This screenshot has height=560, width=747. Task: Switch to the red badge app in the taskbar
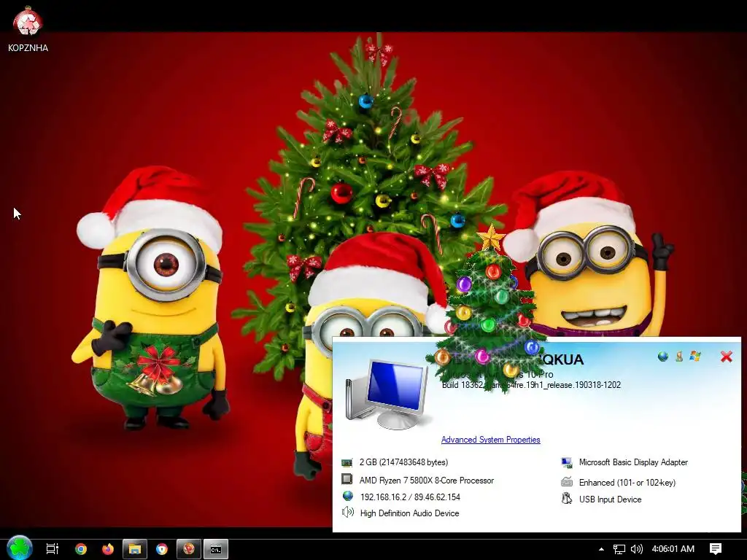[189, 549]
